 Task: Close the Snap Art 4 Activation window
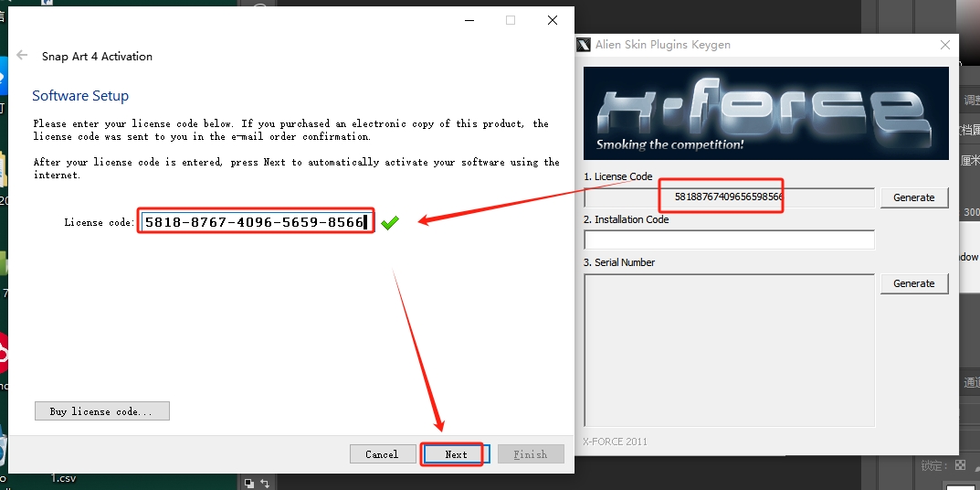(x=552, y=20)
